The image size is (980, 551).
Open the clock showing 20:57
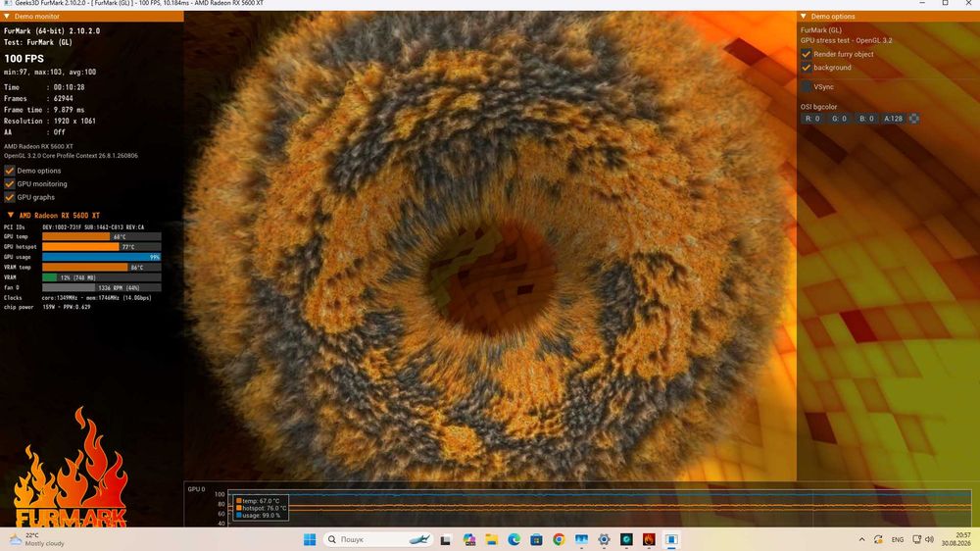[956, 539]
